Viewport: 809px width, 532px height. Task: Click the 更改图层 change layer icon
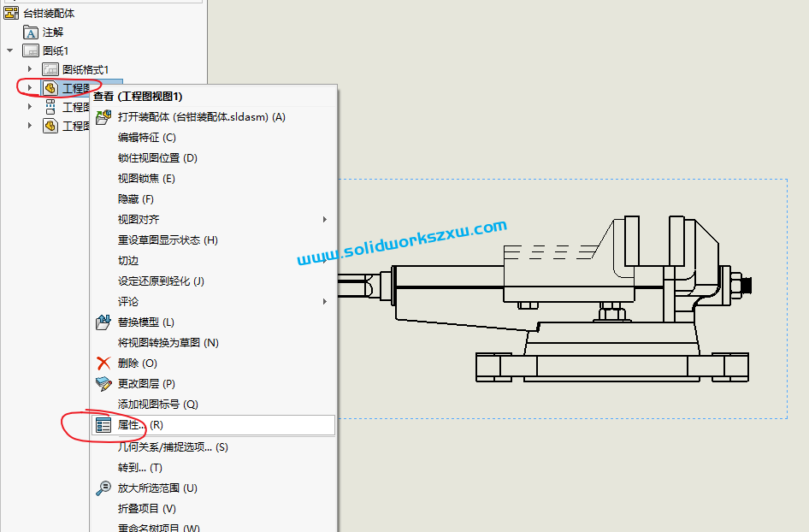point(103,384)
